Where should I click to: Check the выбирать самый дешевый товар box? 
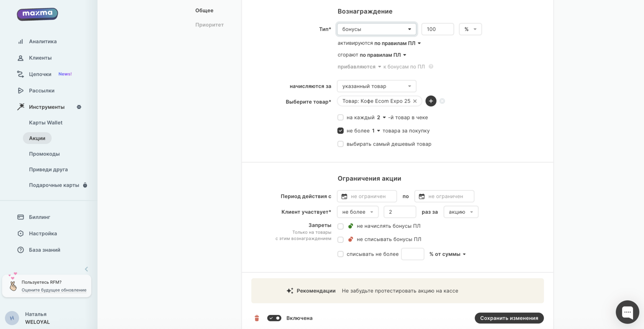click(340, 144)
